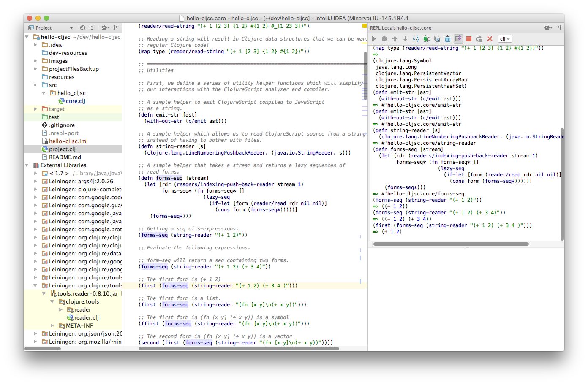Expand the External Libraries section

(x=27, y=165)
